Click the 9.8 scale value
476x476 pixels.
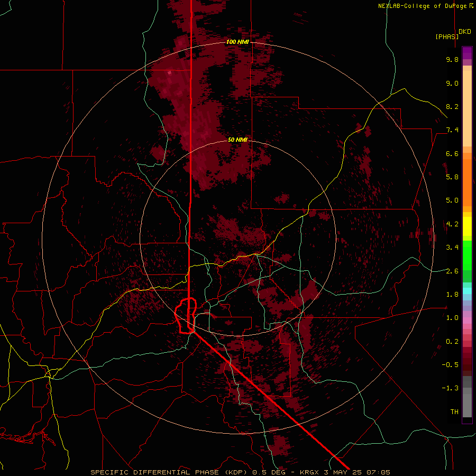452,59
